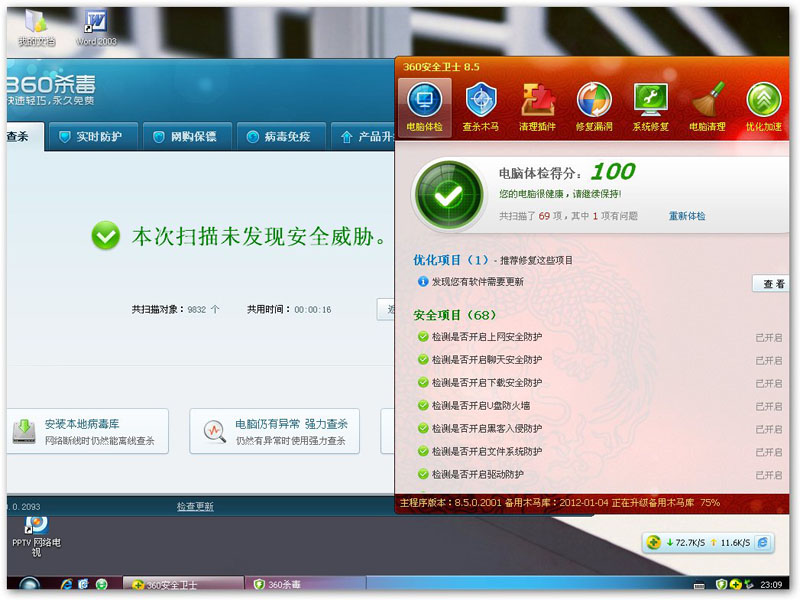Click info icon beside 发现您有软件需要更新
The height and width of the screenshot is (600, 800).
tap(422, 281)
